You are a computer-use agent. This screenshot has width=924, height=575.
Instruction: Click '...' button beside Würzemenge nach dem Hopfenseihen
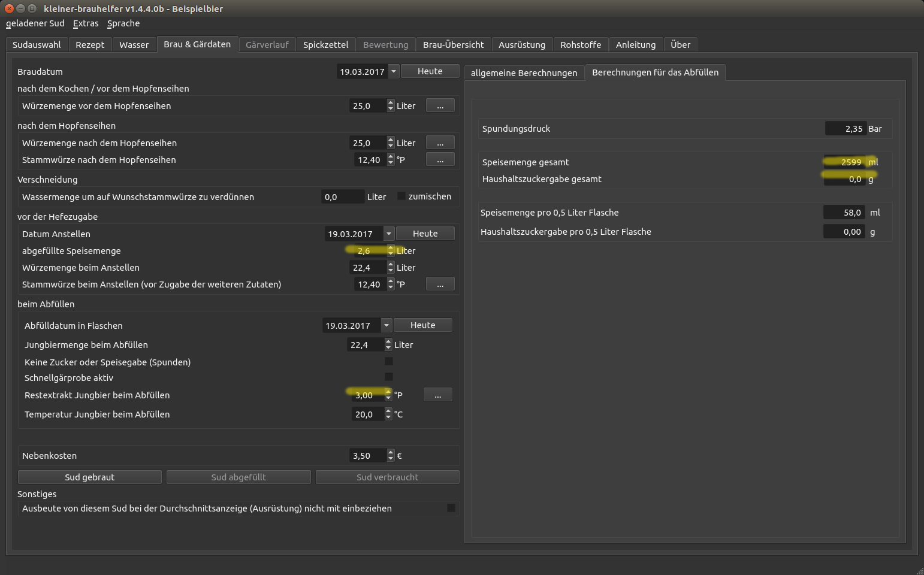(440, 143)
